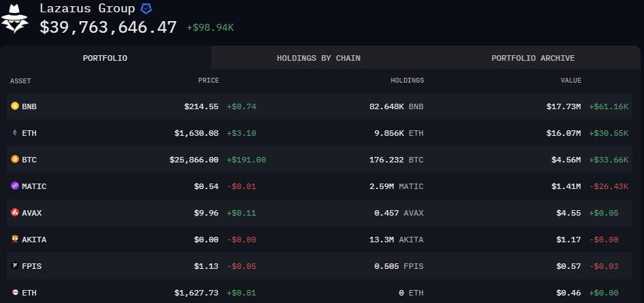The height and width of the screenshot is (303, 644).
Task: Sort by the Price column header
Action: tap(209, 81)
